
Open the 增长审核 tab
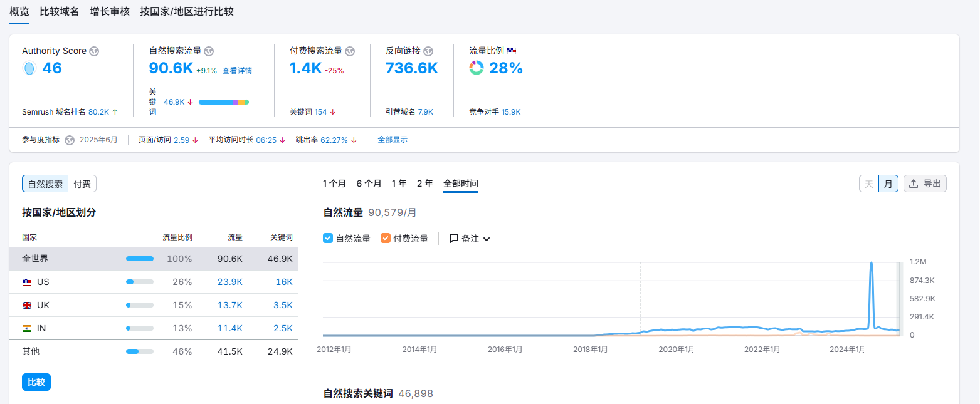click(x=110, y=12)
